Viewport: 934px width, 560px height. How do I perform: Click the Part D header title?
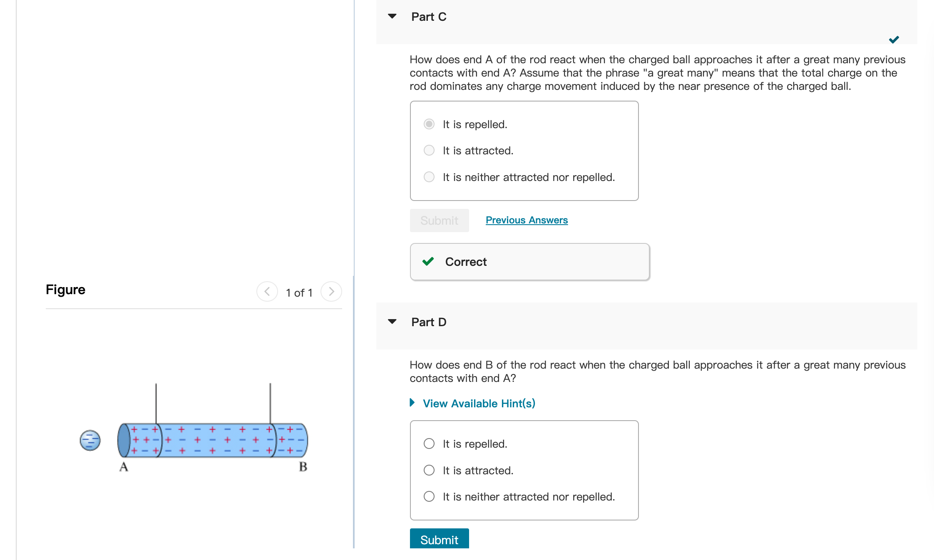tap(429, 322)
